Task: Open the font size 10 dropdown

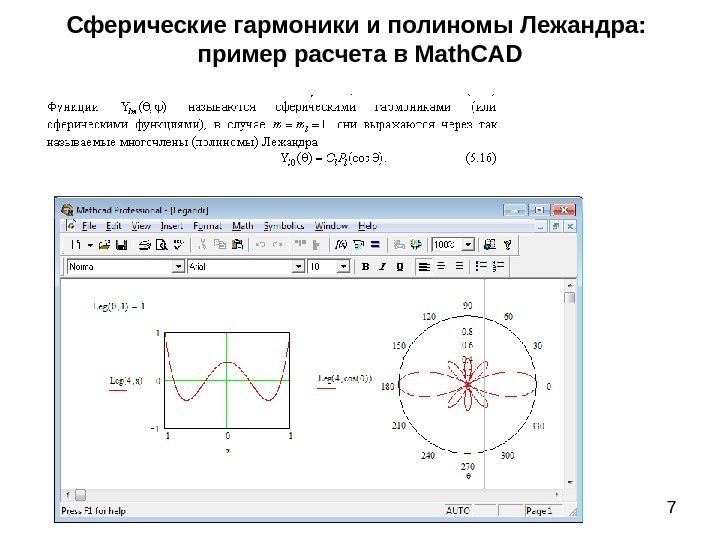Action: pyautogui.click(x=343, y=266)
